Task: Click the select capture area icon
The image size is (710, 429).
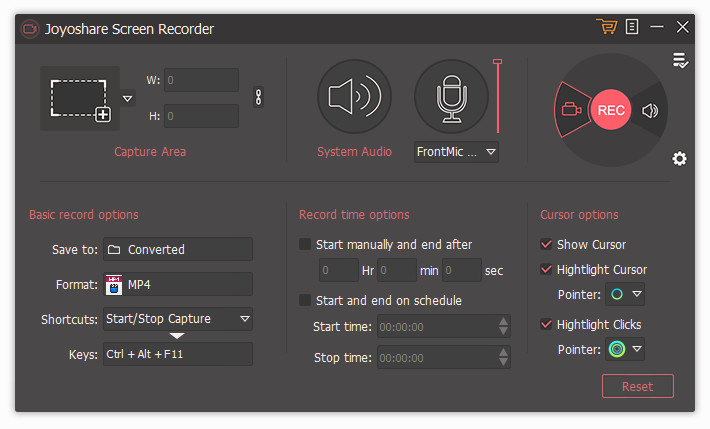Action: click(80, 99)
